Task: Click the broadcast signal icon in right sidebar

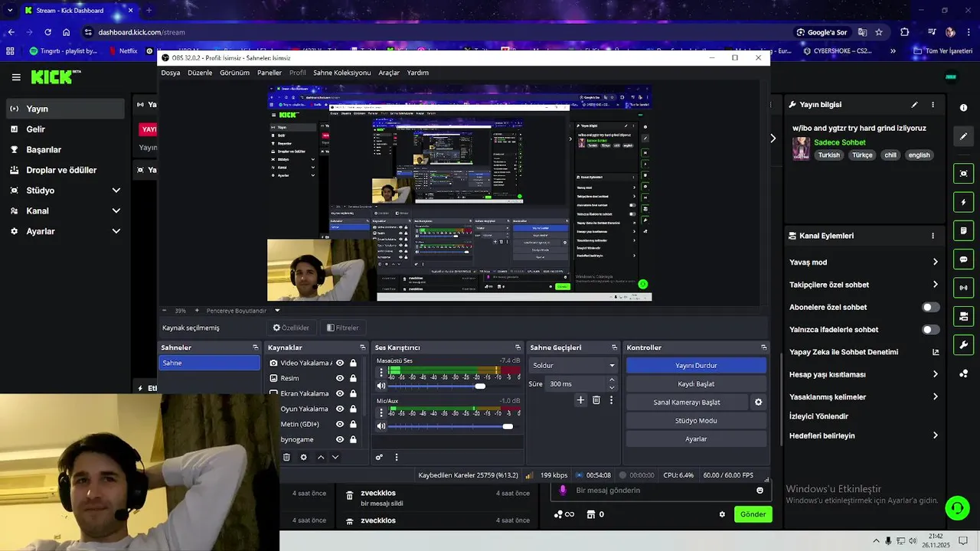Action: click(x=963, y=288)
